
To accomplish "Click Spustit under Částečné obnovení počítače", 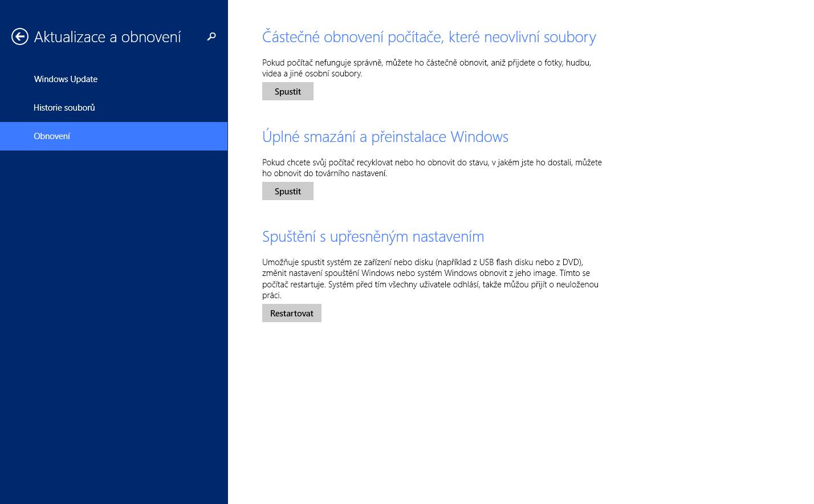I will (288, 91).
